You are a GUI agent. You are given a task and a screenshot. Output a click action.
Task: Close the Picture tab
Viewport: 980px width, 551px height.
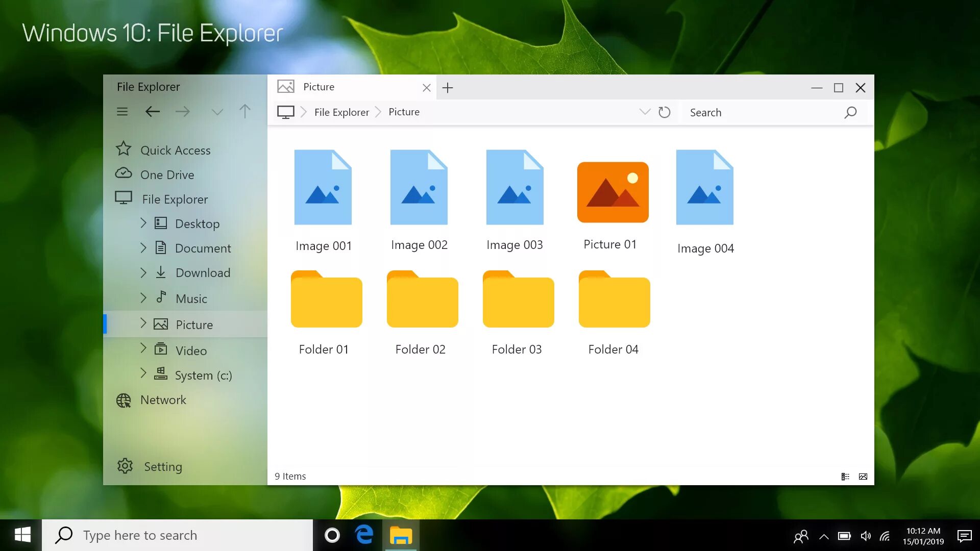(427, 88)
